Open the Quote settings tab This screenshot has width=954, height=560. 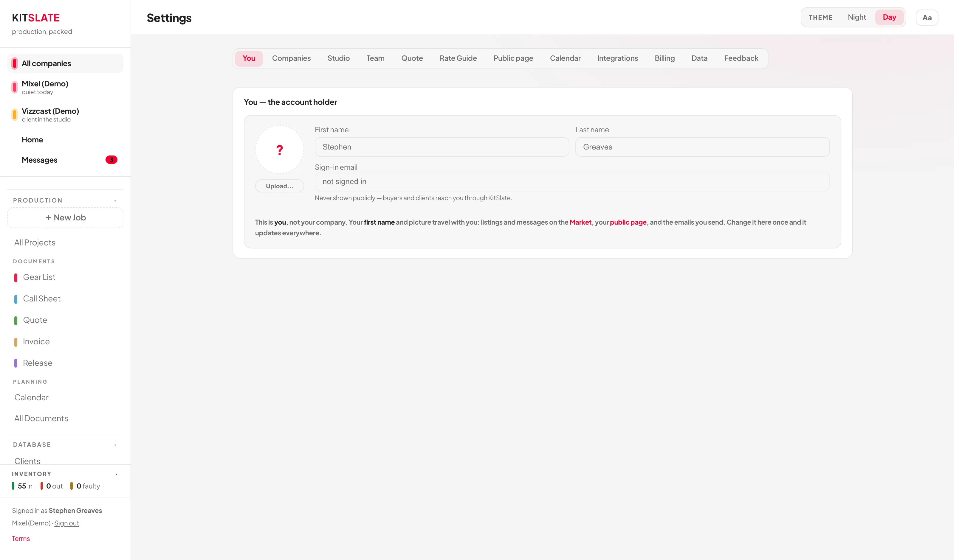coord(412,58)
